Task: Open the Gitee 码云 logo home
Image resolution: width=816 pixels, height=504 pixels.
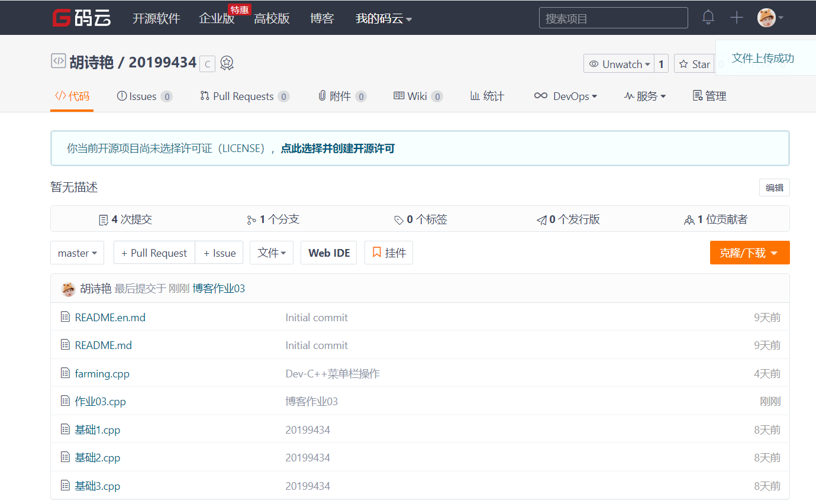Action: point(82,18)
